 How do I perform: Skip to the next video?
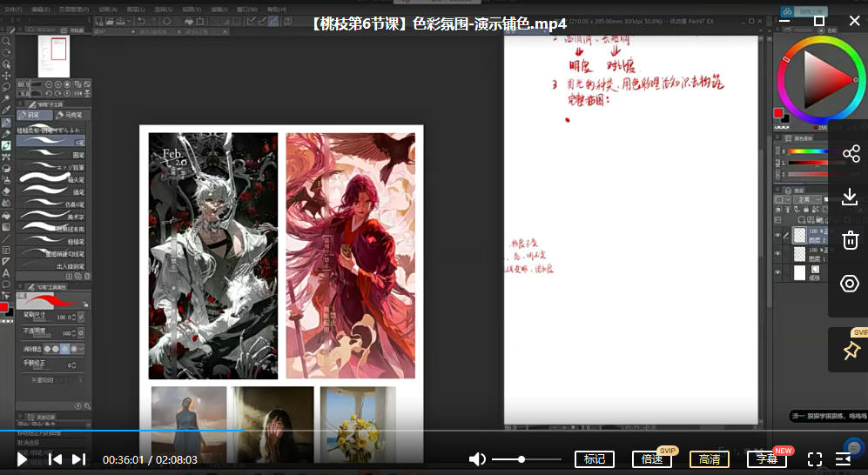(78, 459)
